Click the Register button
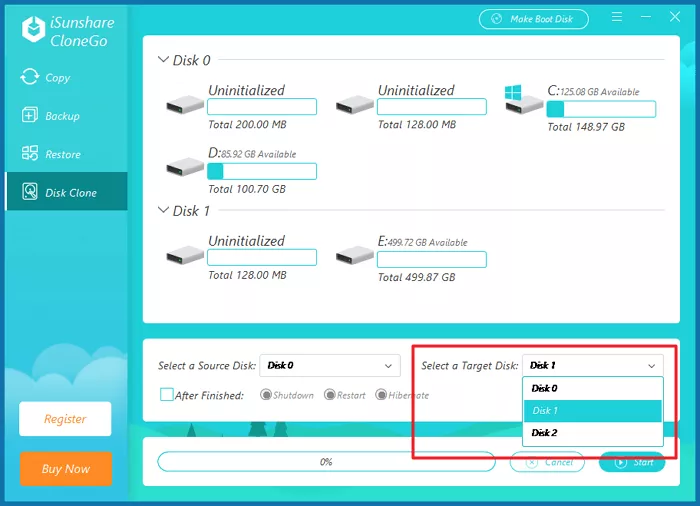This screenshot has width=700, height=506. click(x=65, y=418)
